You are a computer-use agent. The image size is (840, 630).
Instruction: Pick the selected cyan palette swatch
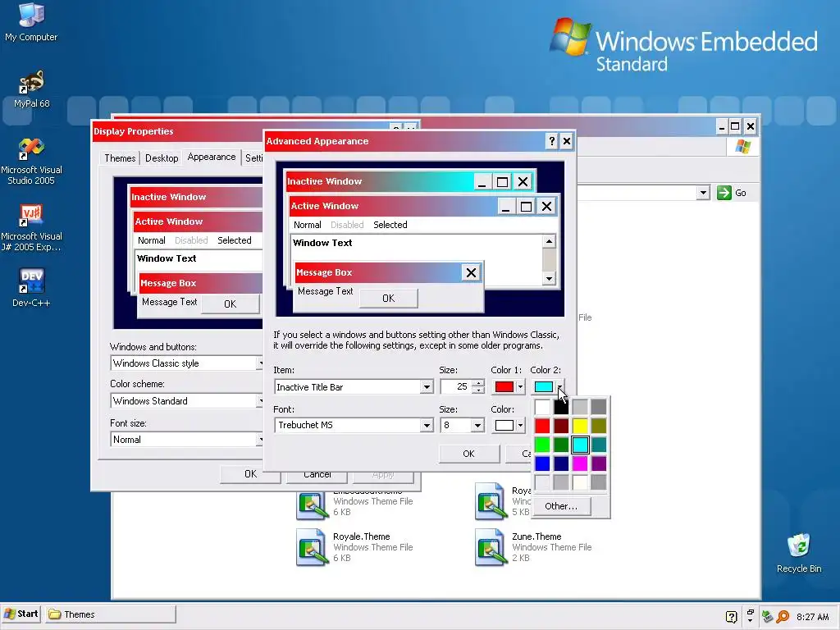[x=580, y=445]
